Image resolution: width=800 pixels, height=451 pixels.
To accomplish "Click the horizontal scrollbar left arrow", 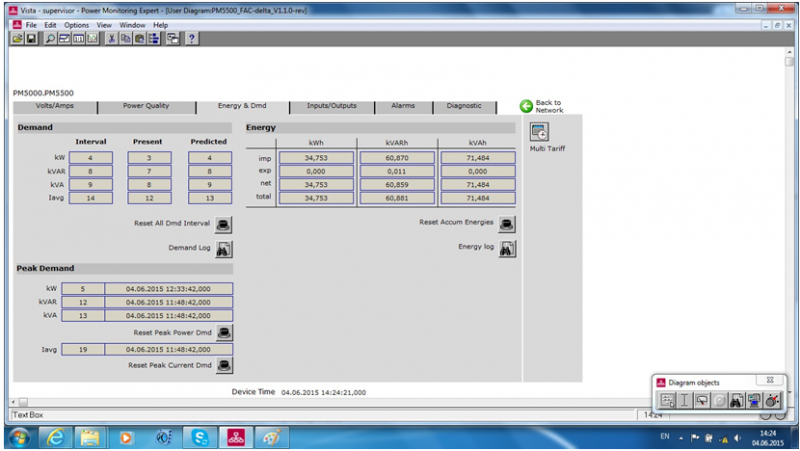I will (14, 403).
